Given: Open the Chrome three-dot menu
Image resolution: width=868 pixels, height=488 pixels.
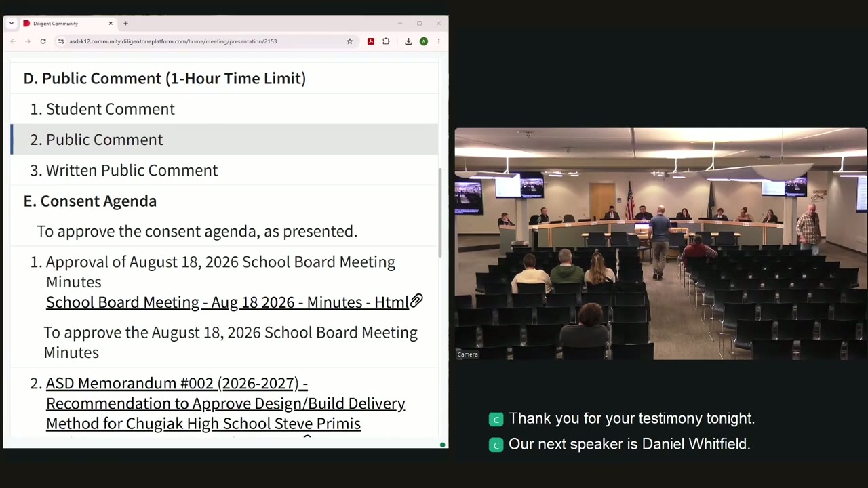Looking at the screenshot, I should [x=439, y=41].
